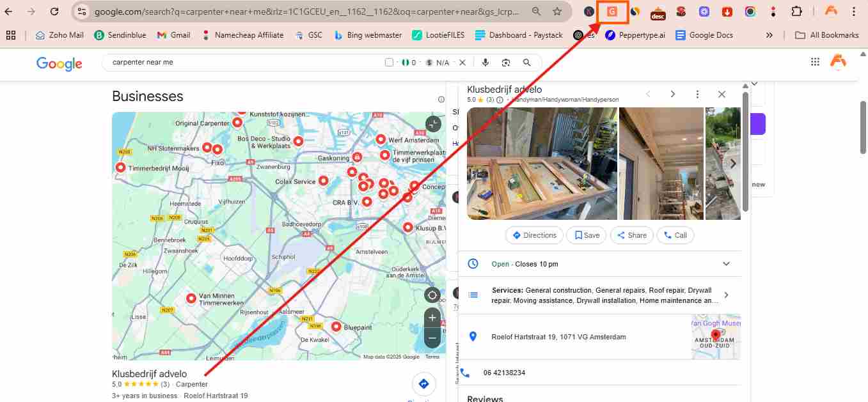Click the Directions button
Viewport: 868px width, 402px height.
point(534,235)
